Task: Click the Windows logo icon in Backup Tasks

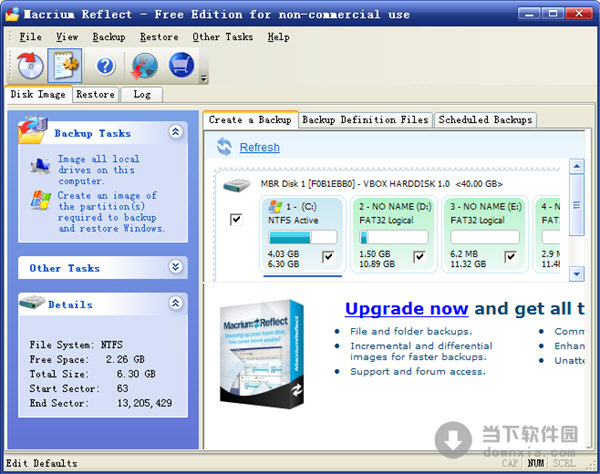Action: tap(41, 199)
